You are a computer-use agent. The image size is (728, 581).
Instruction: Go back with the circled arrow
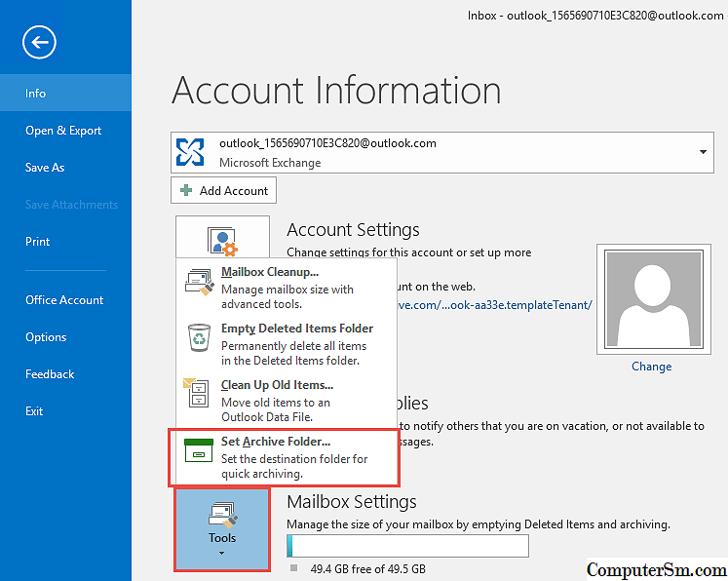pyautogui.click(x=39, y=42)
